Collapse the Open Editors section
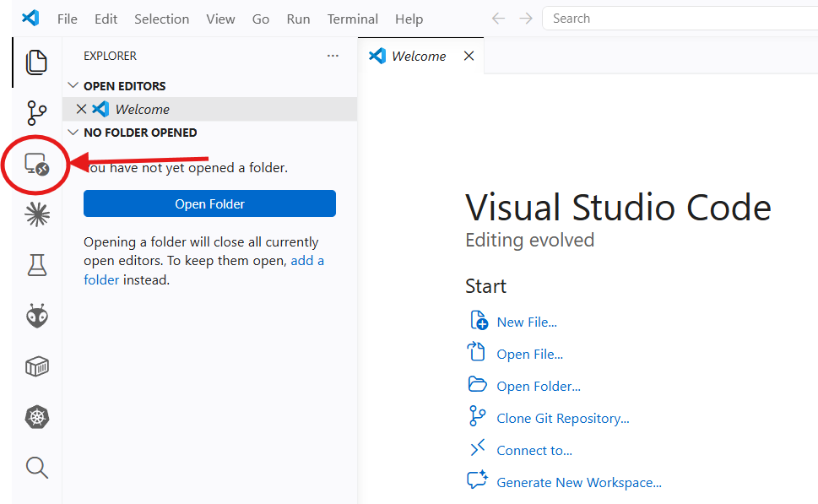 (73, 85)
